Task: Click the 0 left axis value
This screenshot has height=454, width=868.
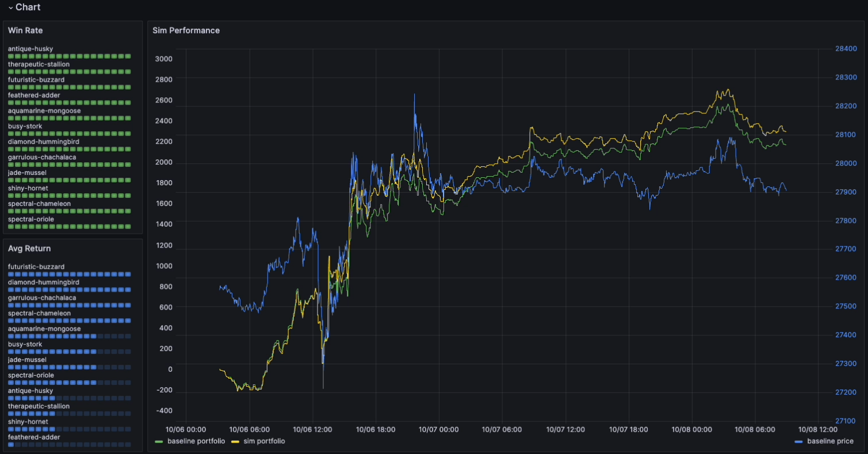Action: [x=170, y=369]
